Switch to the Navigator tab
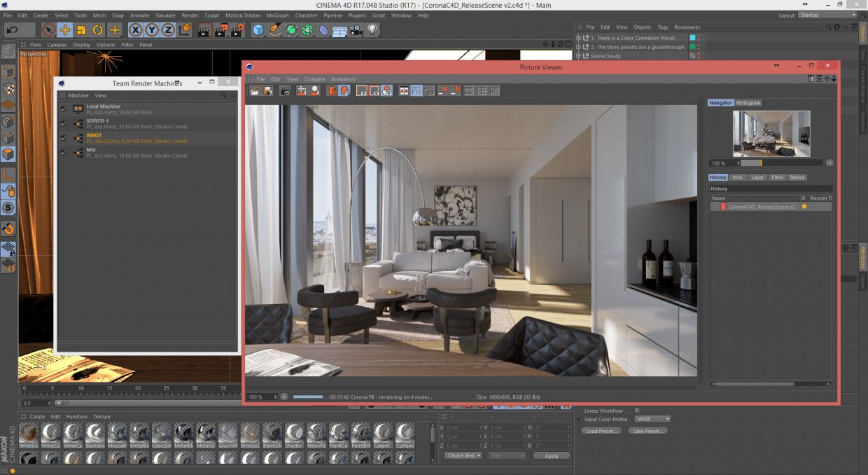 pyautogui.click(x=720, y=103)
